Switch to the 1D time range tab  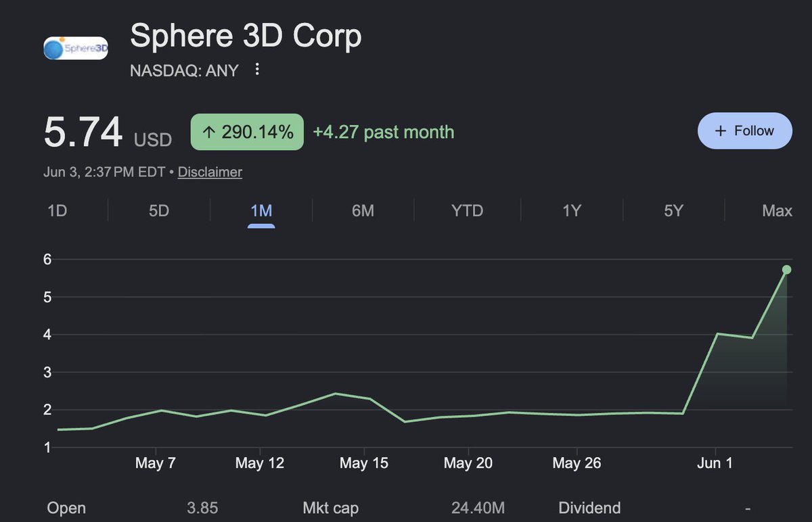(x=57, y=211)
